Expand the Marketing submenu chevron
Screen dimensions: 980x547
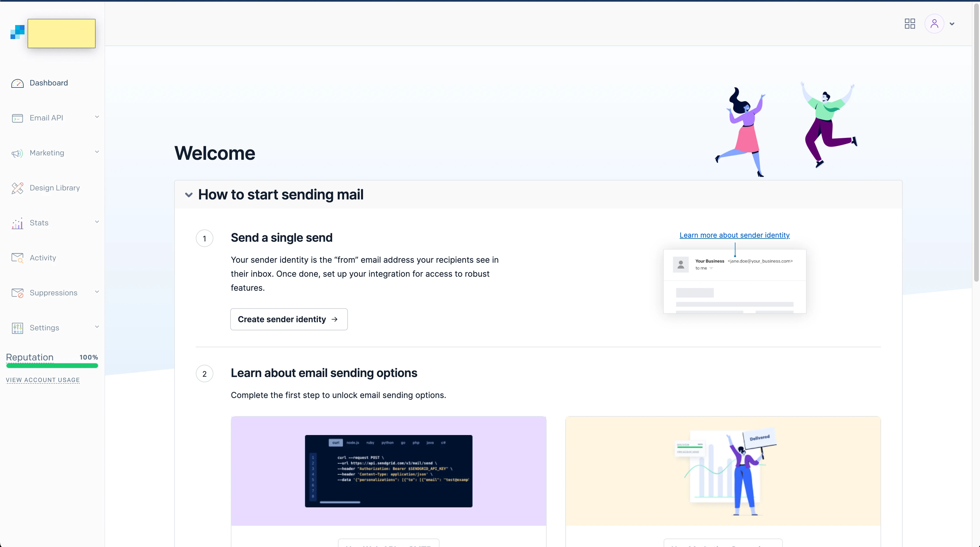[x=97, y=152]
